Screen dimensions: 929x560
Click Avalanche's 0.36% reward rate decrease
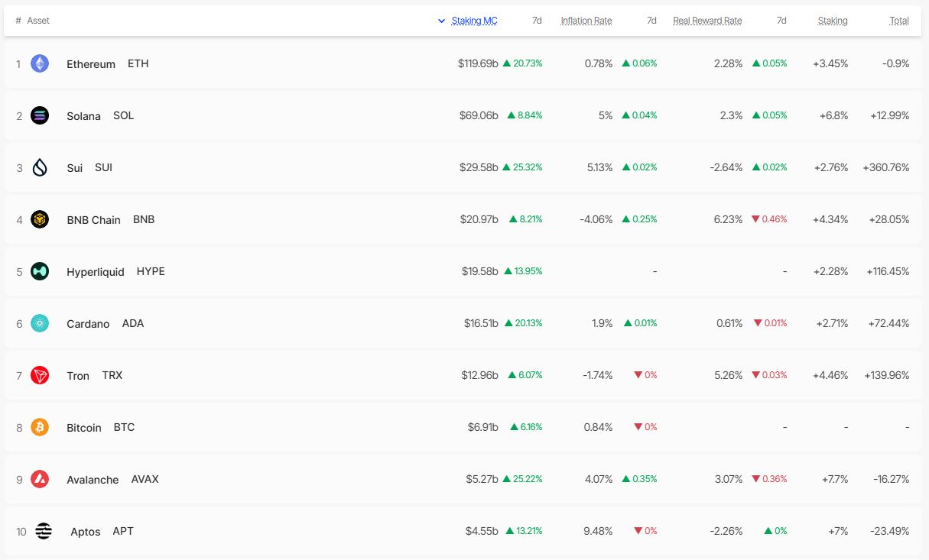pos(769,479)
